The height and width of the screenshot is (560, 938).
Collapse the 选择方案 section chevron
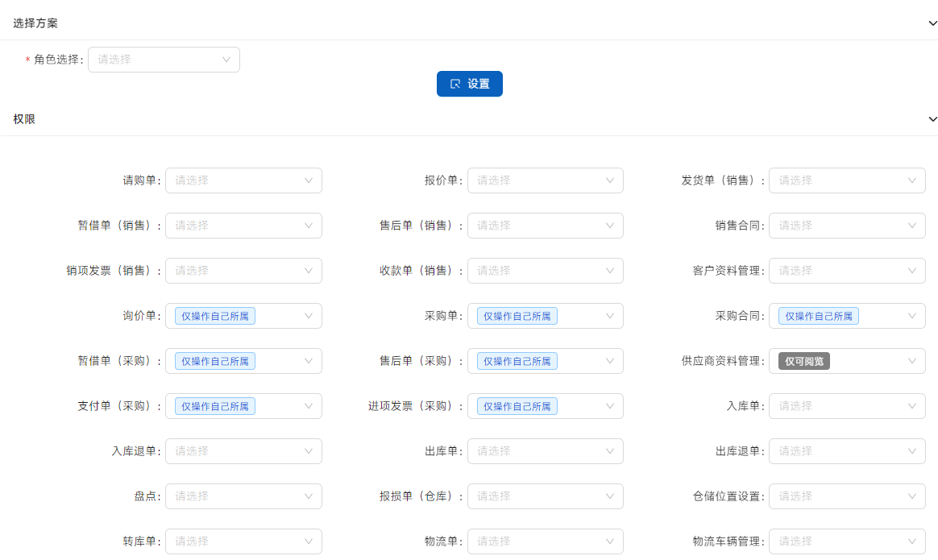pos(932,23)
